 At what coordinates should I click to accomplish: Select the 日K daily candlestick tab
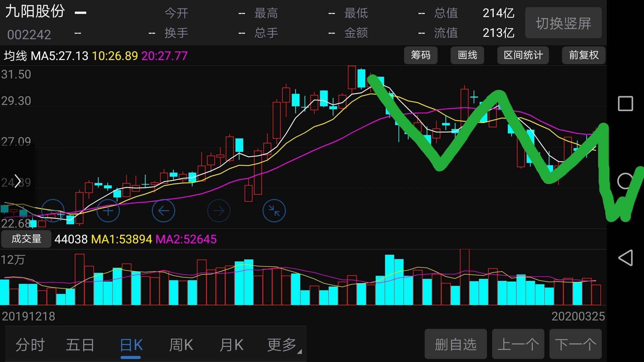(x=131, y=345)
